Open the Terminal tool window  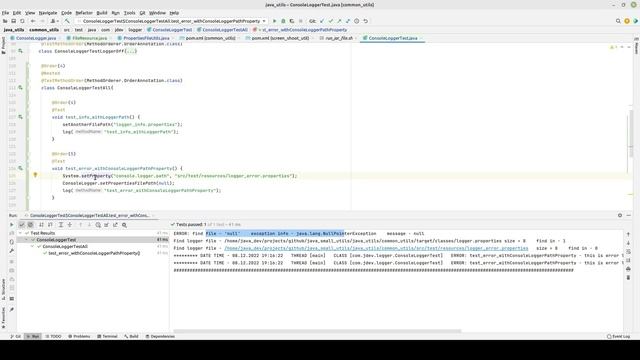107,336
